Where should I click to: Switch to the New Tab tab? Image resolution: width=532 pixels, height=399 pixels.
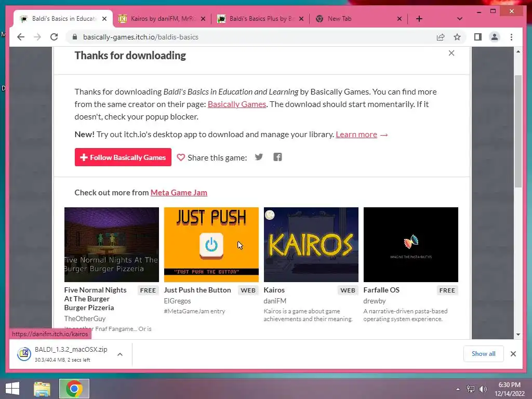[358, 19]
